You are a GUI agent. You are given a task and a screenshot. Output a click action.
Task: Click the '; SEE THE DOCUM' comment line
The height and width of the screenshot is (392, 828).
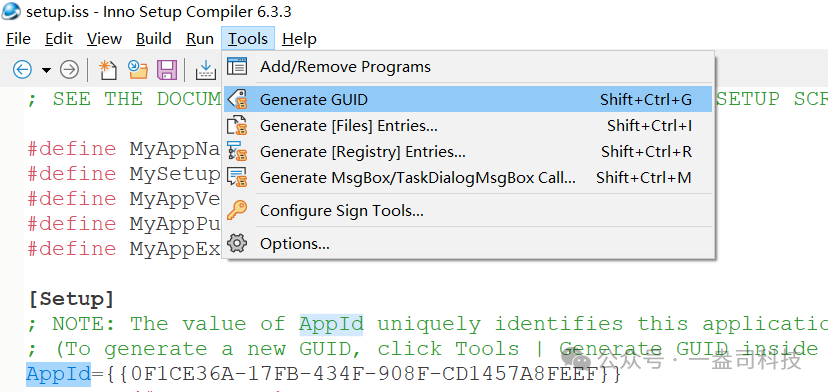tap(124, 99)
